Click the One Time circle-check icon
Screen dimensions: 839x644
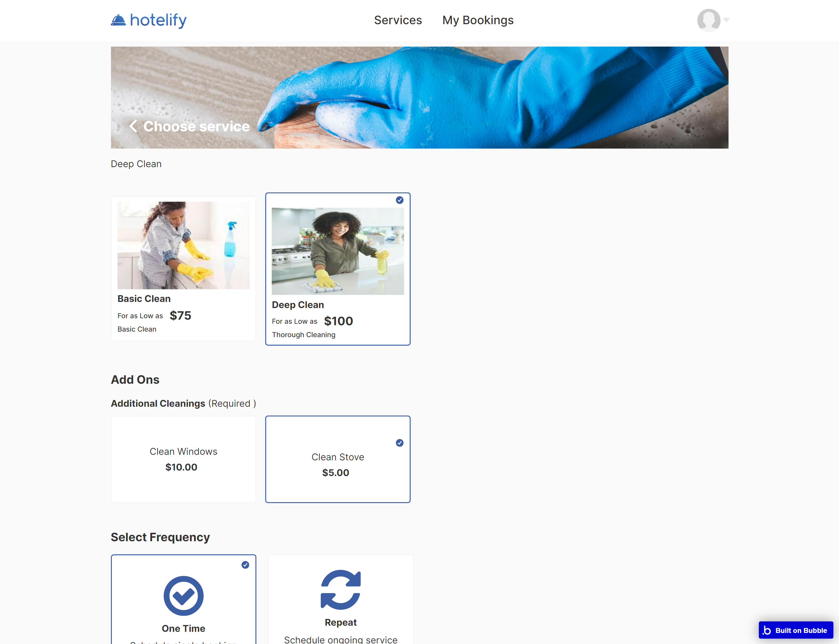pos(183,596)
